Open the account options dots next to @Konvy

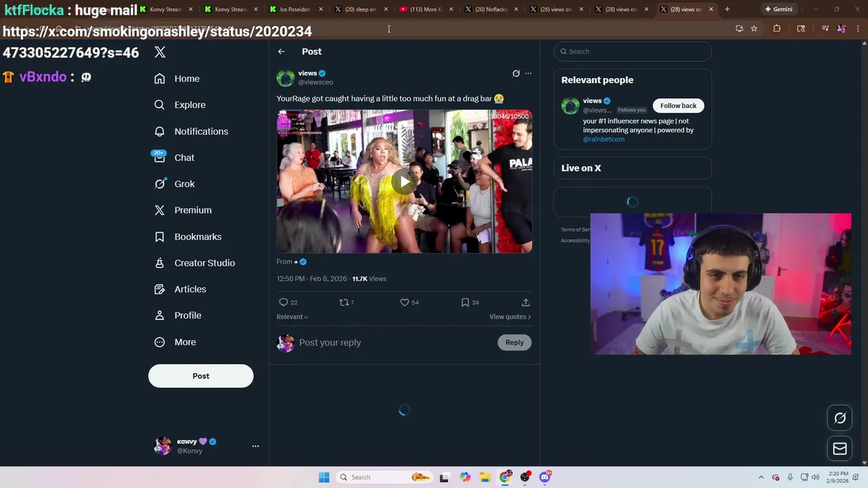click(256, 446)
